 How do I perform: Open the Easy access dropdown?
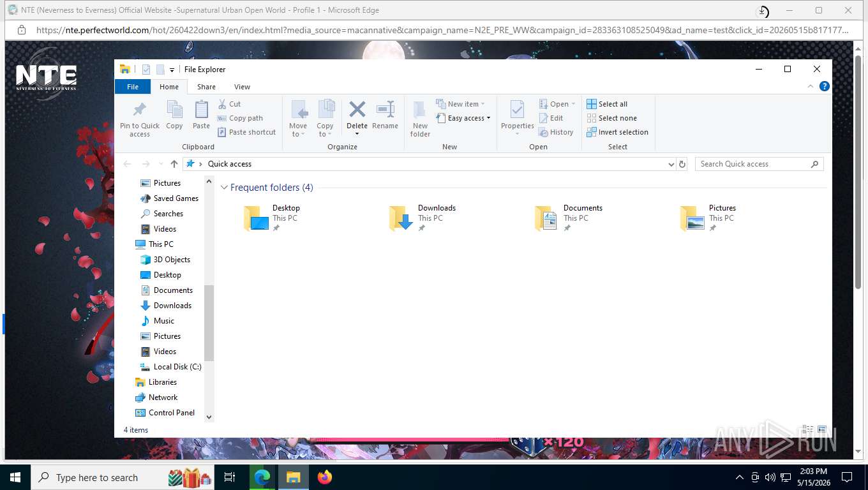tap(463, 118)
